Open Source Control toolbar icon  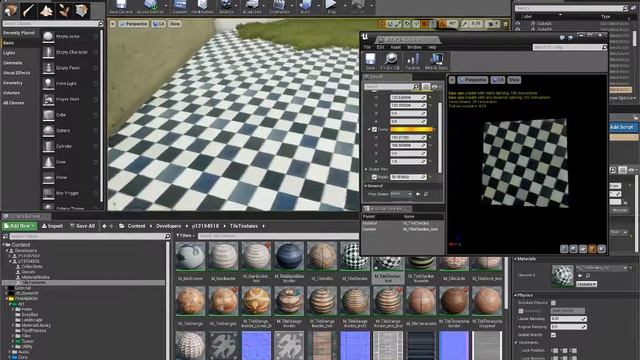pos(150,7)
